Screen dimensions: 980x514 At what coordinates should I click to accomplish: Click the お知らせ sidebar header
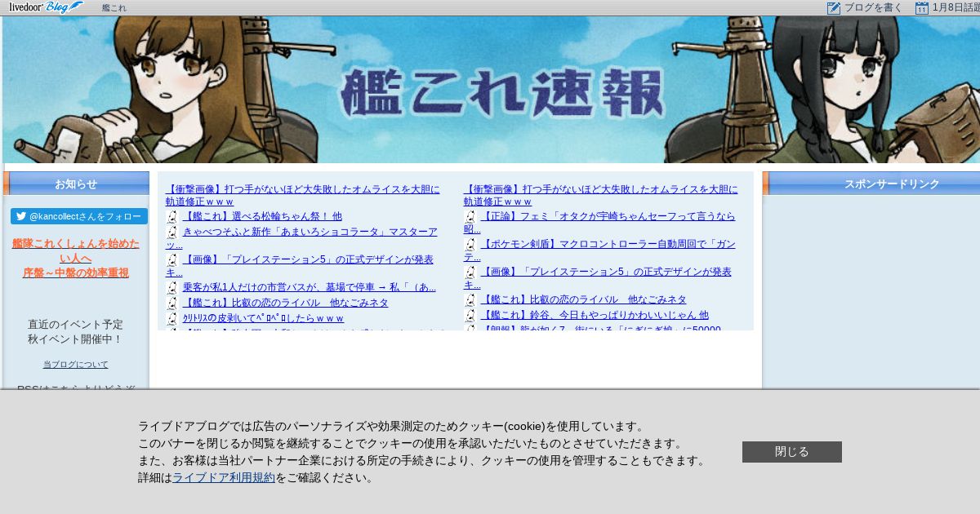coord(76,184)
